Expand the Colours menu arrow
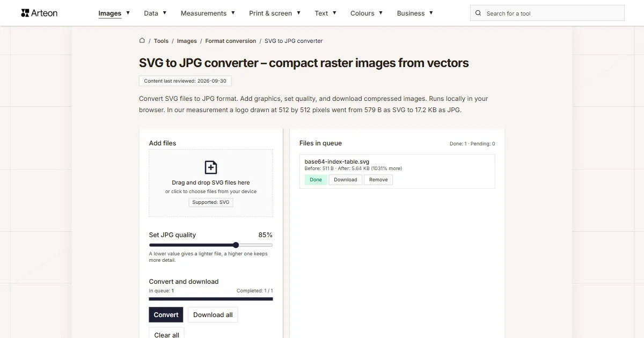 point(381,13)
